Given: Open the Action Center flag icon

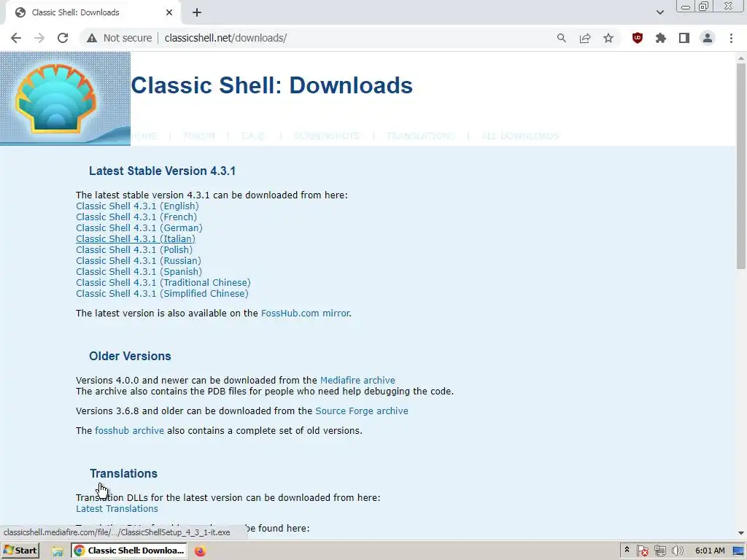Looking at the screenshot, I should 642,551.
